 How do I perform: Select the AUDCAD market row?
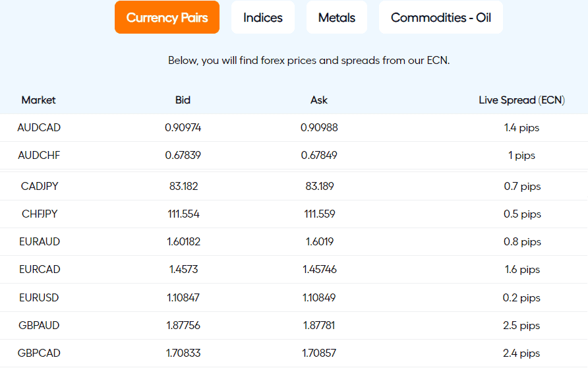point(294,127)
